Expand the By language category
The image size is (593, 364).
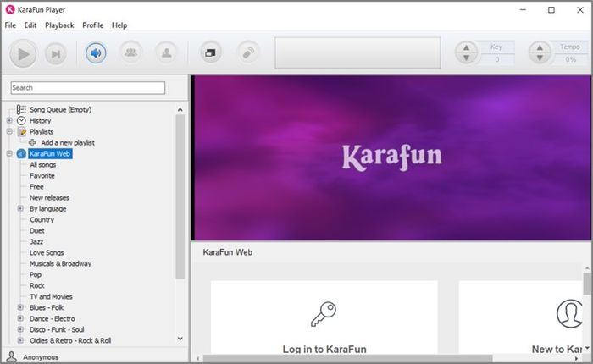click(x=21, y=208)
